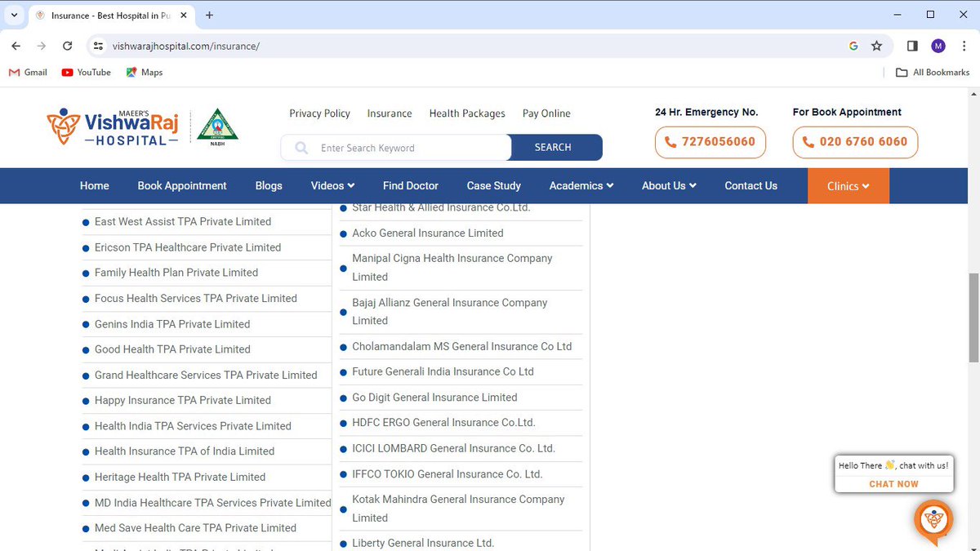Select Kotak Mahindra General Insurance Company
The height and width of the screenshot is (551, 980).
coord(458,508)
